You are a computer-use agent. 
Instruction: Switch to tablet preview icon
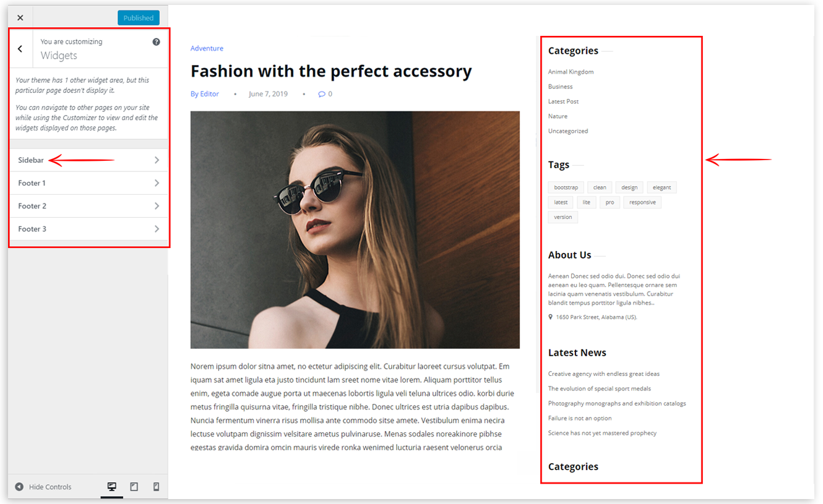[x=134, y=487]
